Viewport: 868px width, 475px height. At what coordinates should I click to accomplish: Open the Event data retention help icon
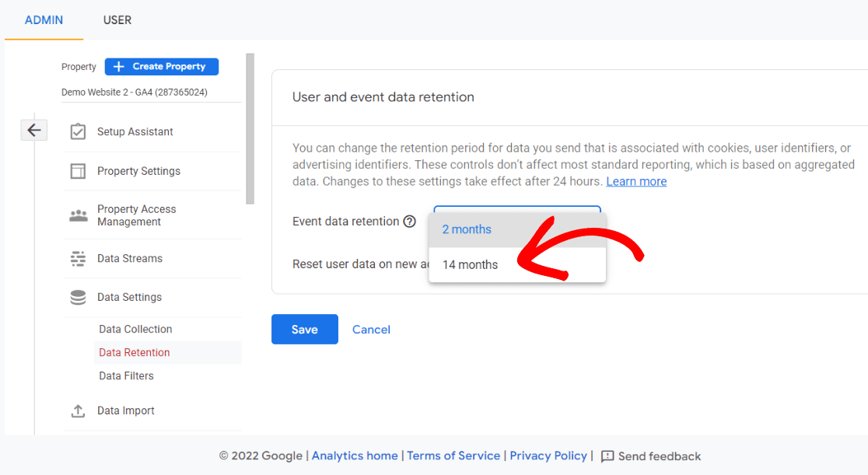410,222
